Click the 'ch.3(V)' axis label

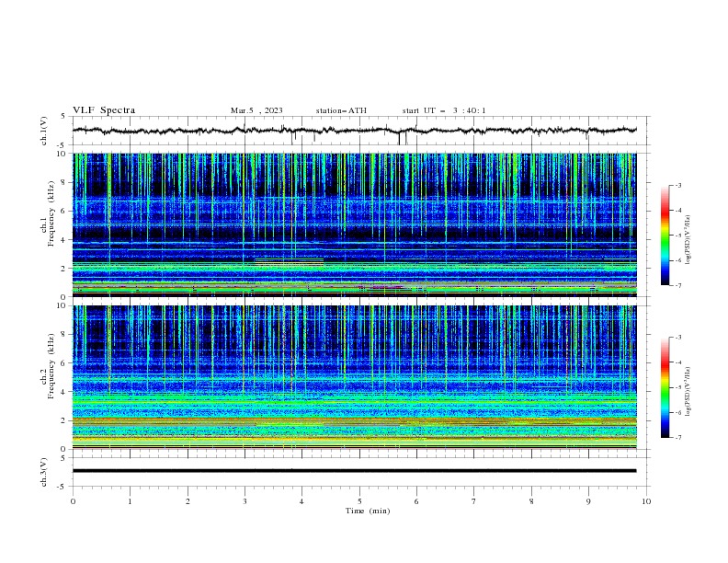pyautogui.click(x=44, y=472)
